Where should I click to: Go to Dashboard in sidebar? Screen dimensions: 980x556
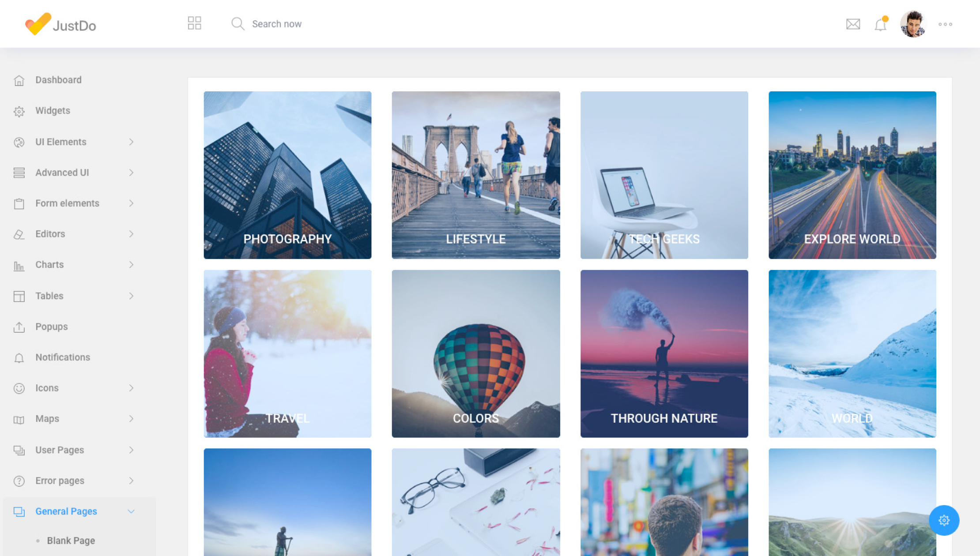[x=58, y=80]
